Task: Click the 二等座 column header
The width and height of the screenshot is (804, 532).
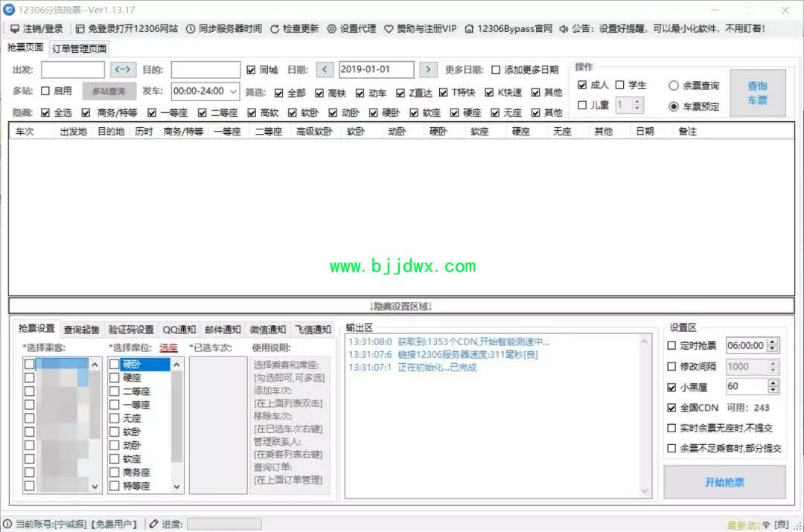Action: pos(269,131)
